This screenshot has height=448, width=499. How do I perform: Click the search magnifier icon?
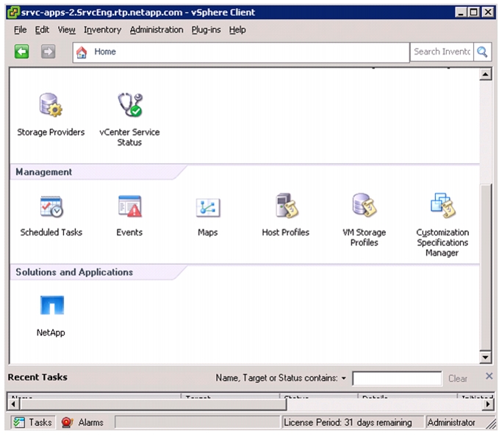click(482, 52)
